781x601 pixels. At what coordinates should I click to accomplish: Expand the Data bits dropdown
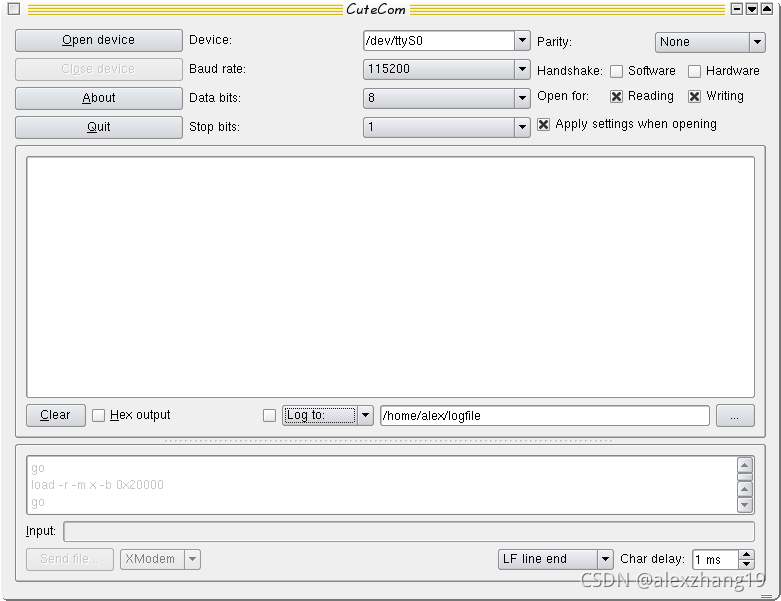point(522,98)
